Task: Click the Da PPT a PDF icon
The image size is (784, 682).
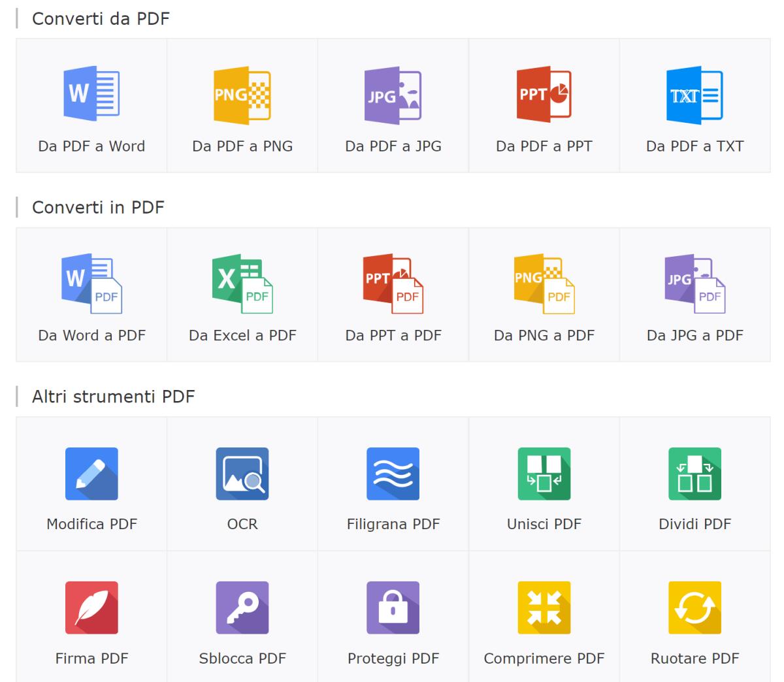Action: coord(393,282)
